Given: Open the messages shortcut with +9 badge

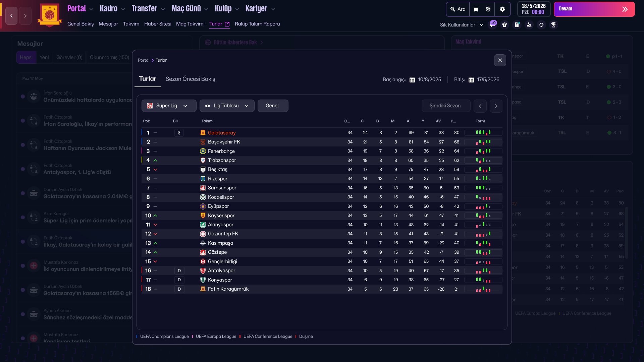Looking at the screenshot, I should tap(492, 25).
